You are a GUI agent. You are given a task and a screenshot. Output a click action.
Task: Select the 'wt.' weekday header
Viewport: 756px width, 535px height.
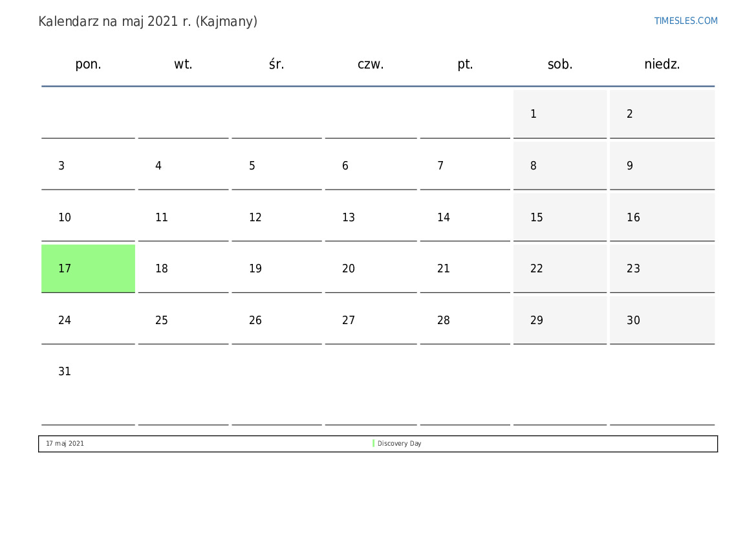pos(183,64)
